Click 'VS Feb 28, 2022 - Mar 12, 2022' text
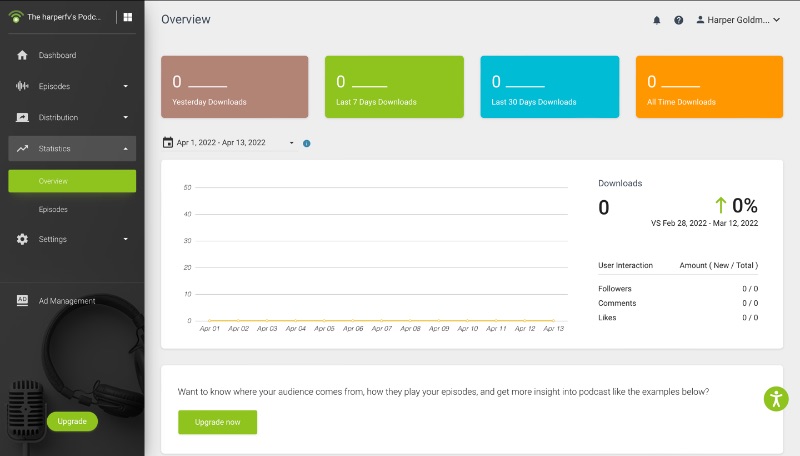 click(704, 223)
